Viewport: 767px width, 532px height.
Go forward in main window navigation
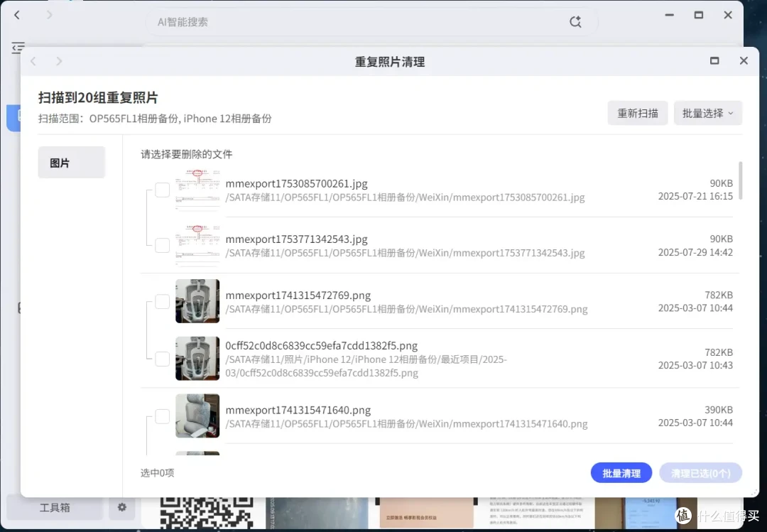[49, 15]
